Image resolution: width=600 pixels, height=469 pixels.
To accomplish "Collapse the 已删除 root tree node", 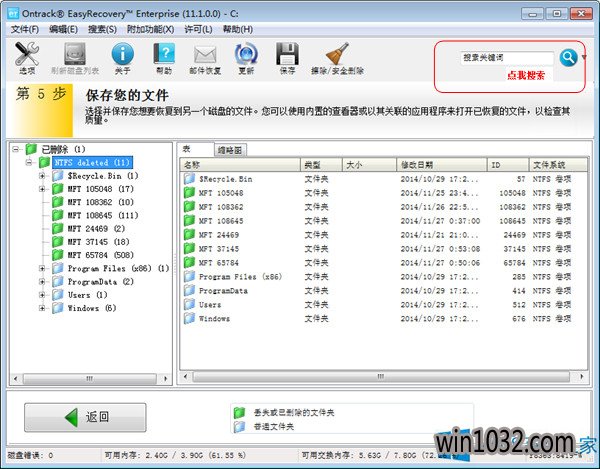I will [17, 149].
